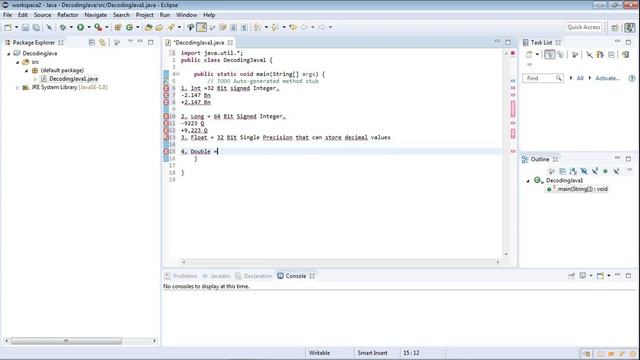This screenshot has height=360, width=640.
Task: Click the green Run button in the toolbar
Action: pos(80,27)
